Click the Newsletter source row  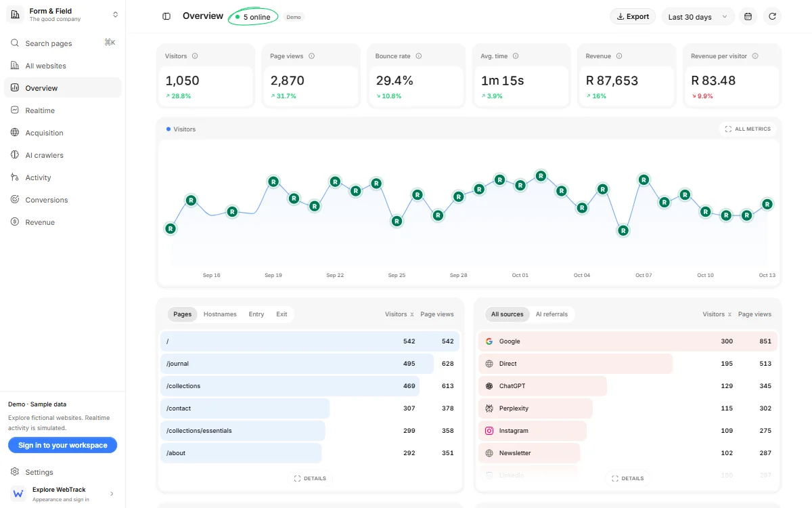(x=628, y=453)
